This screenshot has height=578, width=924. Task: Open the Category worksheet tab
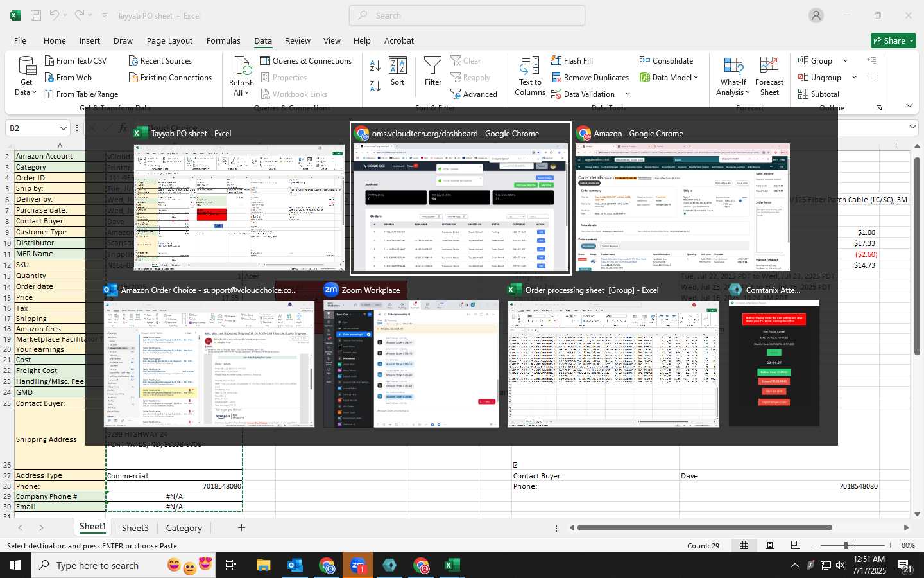pos(184,528)
